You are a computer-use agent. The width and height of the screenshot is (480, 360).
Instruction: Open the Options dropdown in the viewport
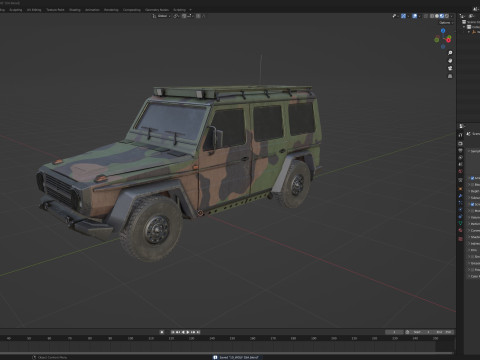point(447,23)
